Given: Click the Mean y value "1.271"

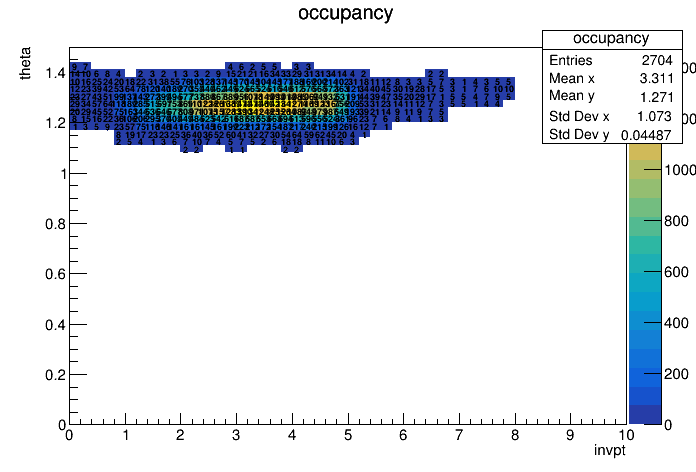Looking at the screenshot, I should pyautogui.click(x=656, y=97).
